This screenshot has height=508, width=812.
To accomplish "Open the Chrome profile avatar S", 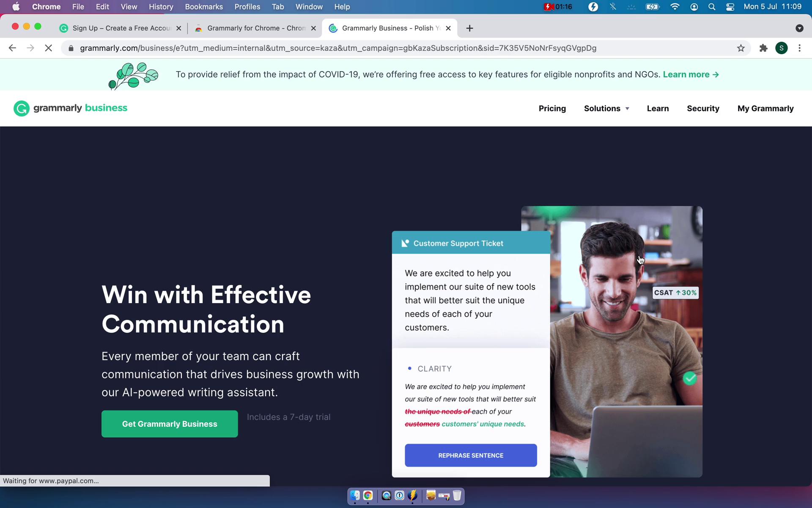I will [782, 48].
